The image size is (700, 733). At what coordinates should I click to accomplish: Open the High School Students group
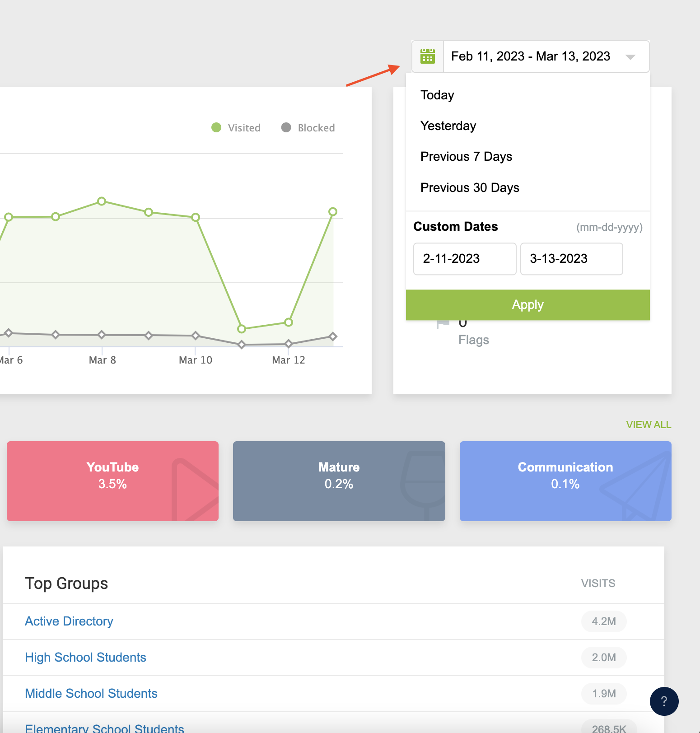(x=85, y=658)
